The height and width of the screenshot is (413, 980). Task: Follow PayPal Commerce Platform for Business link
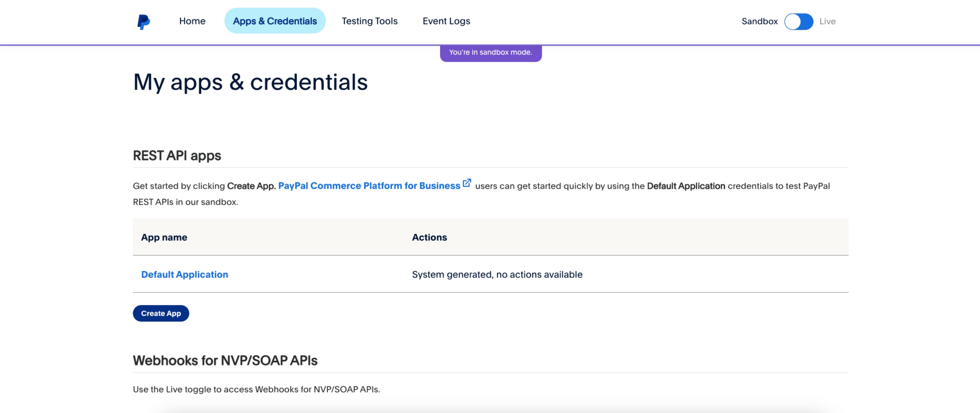pos(369,186)
